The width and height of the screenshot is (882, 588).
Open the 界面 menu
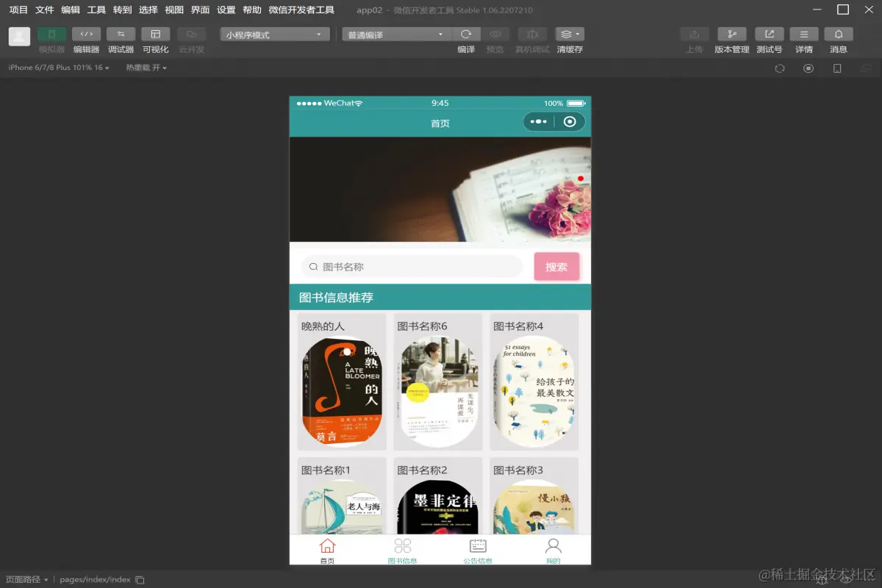click(x=200, y=10)
